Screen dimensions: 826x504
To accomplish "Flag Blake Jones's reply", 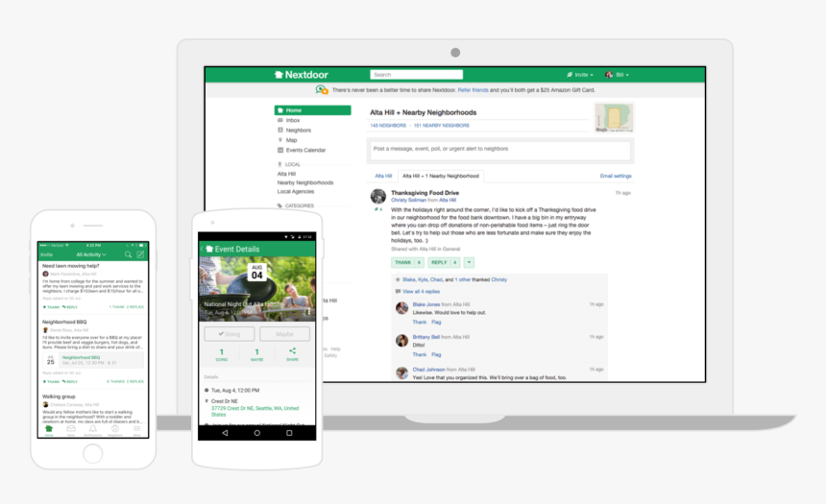I will pyautogui.click(x=436, y=322).
